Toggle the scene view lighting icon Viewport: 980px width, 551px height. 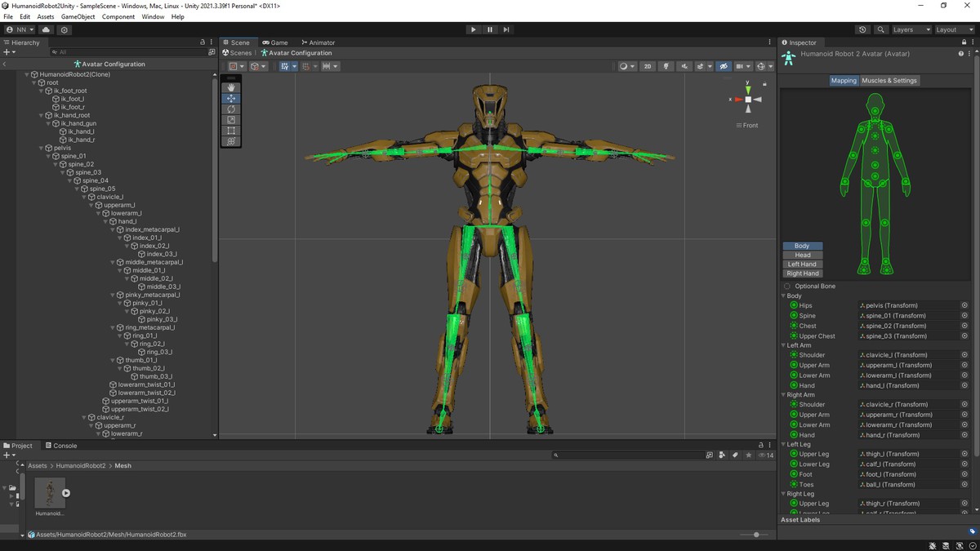(x=666, y=66)
